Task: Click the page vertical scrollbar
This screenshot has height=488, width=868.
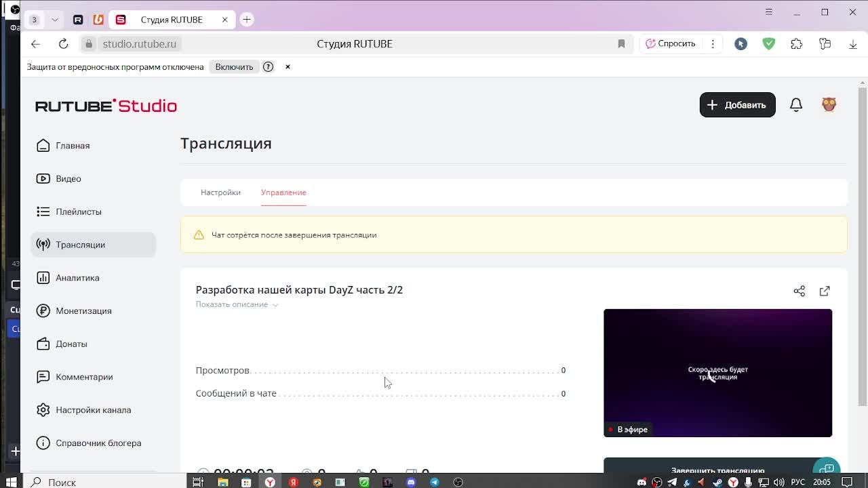Action: tap(862, 247)
